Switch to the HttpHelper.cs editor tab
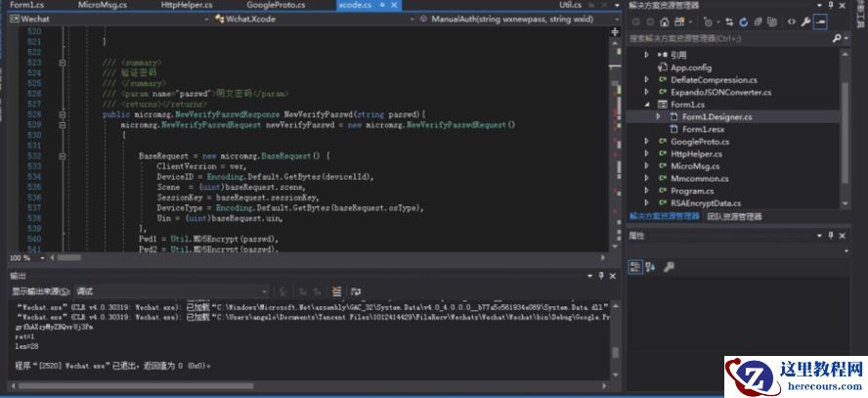Screen dimensions: 868x398 [187, 5]
